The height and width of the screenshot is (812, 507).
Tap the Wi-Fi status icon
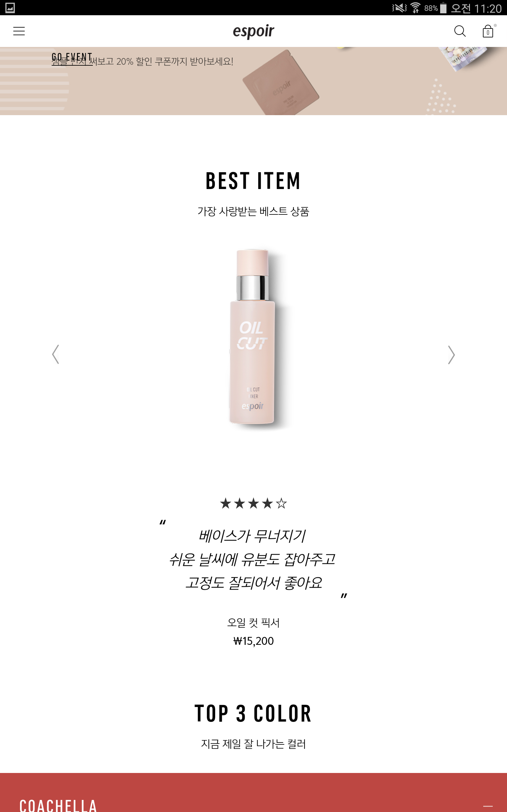click(415, 7)
